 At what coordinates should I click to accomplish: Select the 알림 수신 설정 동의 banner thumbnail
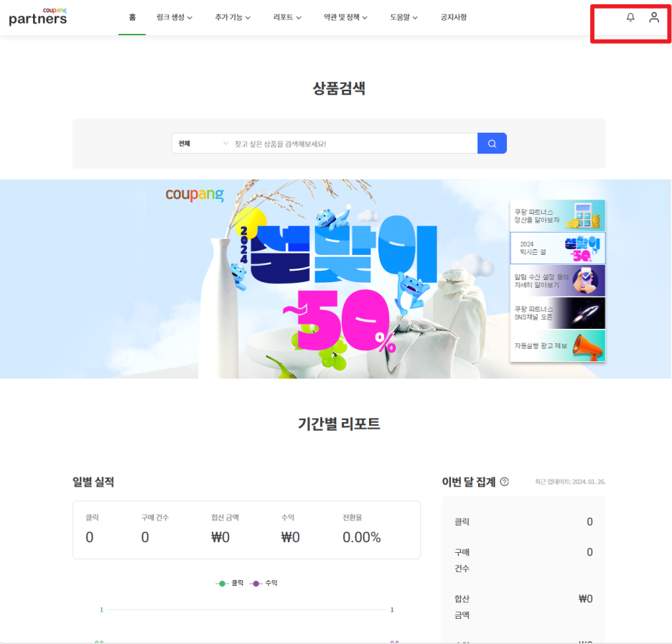[558, 281]
